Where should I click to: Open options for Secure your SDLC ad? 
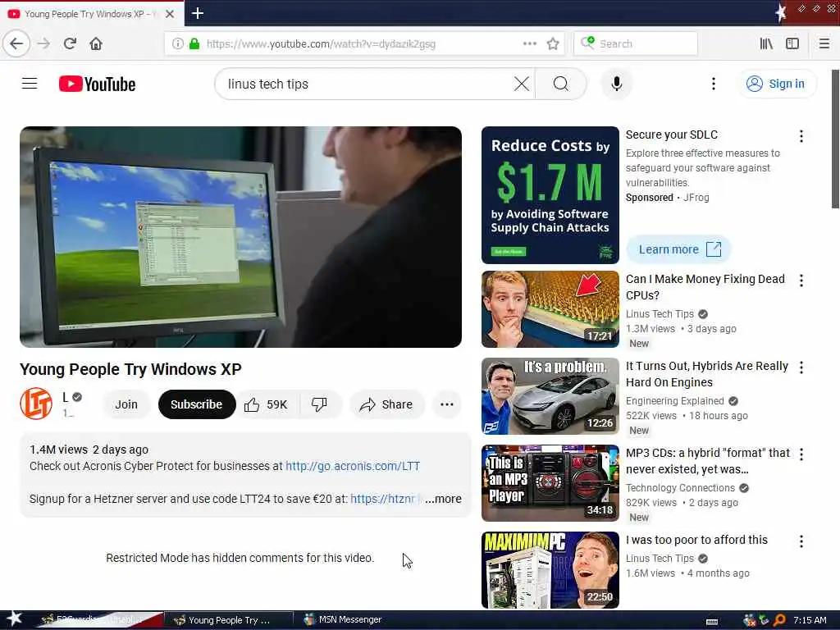[801, 136]
